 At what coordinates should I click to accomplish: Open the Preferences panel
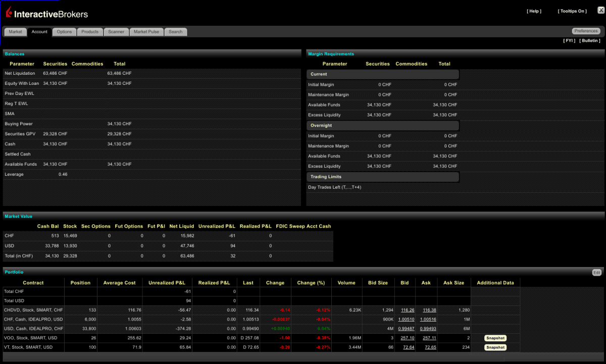585,30
